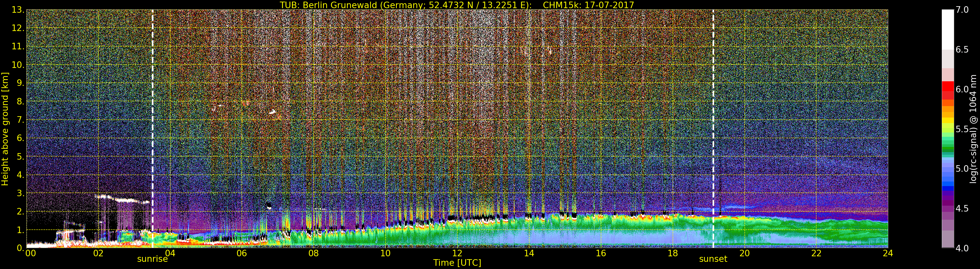Screen dimensions: 980x269
Task: Click the 4.0 colorbar tick label
Action: (x=962, y=248)
